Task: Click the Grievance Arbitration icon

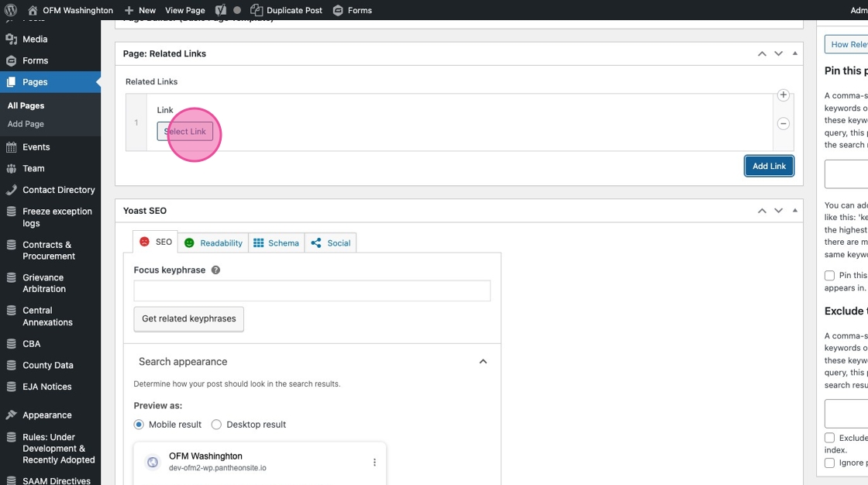Action: 11,277
